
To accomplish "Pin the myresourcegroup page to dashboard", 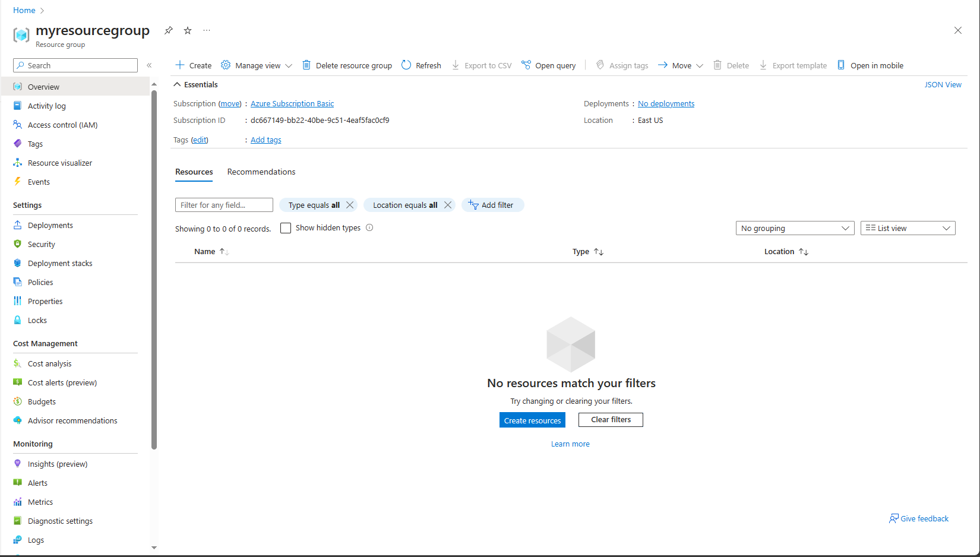I will coord(169,30).
